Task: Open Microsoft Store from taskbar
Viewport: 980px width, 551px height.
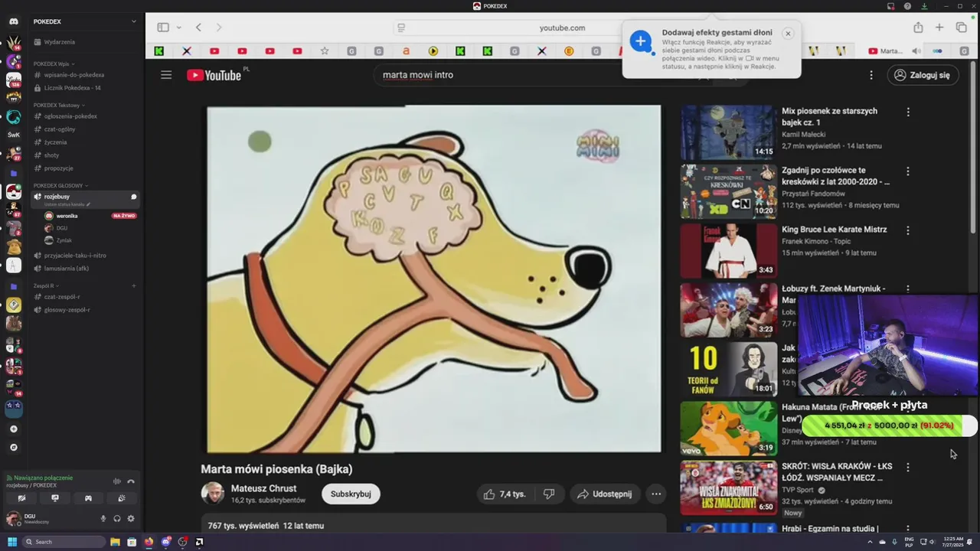Action: point(132,542)
